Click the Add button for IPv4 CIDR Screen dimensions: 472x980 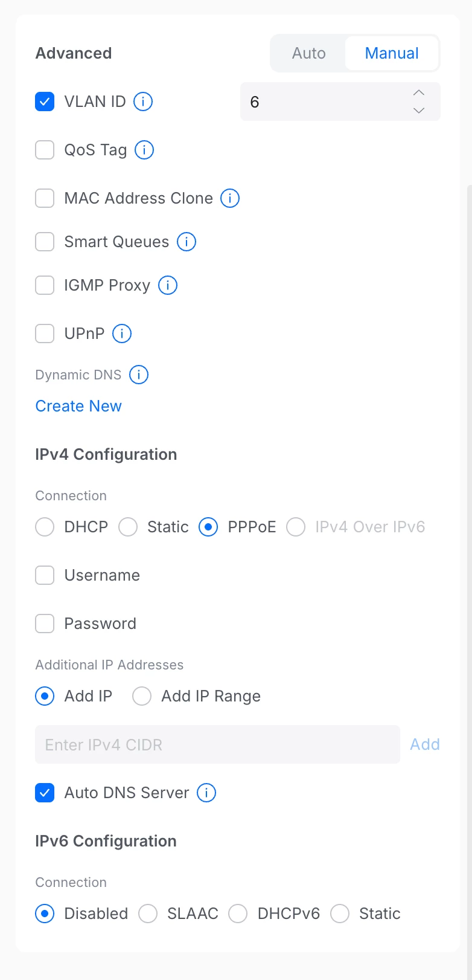[425, 744]
